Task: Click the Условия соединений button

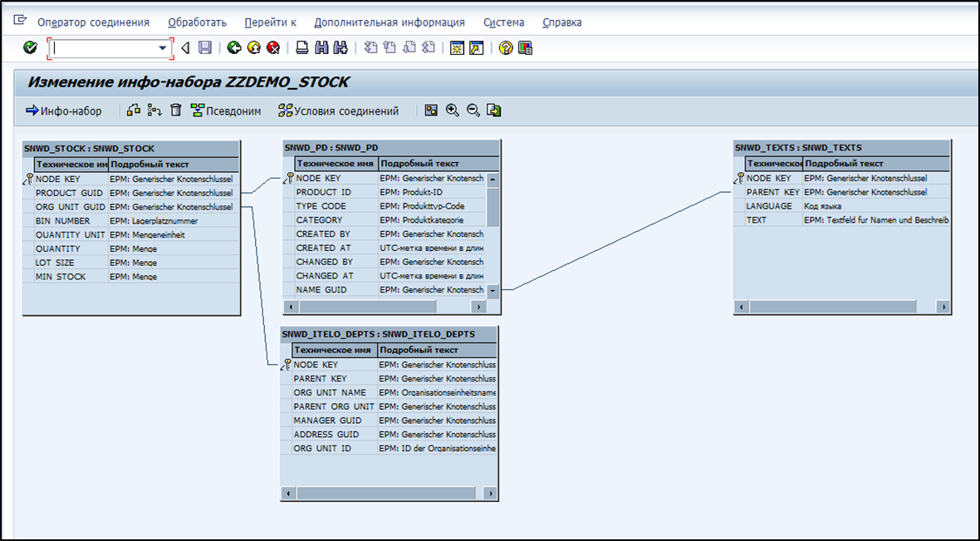Action: 339,111
